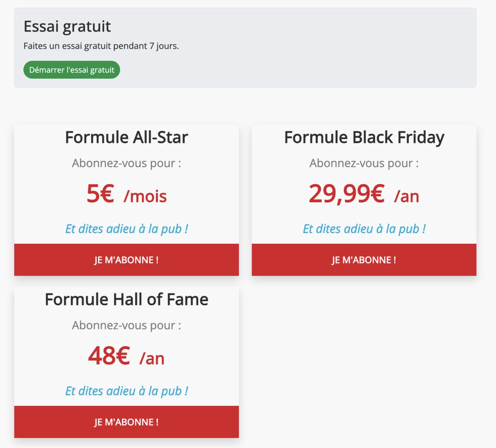Select the Formule All-Star title
Image resolution: width=496 pixels, height=448 pixels.
(x=126, y=137)
